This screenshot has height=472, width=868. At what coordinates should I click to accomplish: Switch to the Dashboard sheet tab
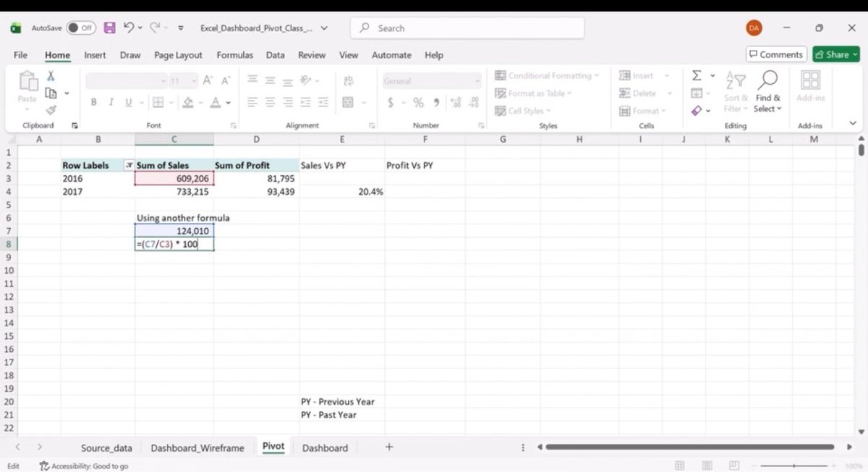[x=325, y=448]
